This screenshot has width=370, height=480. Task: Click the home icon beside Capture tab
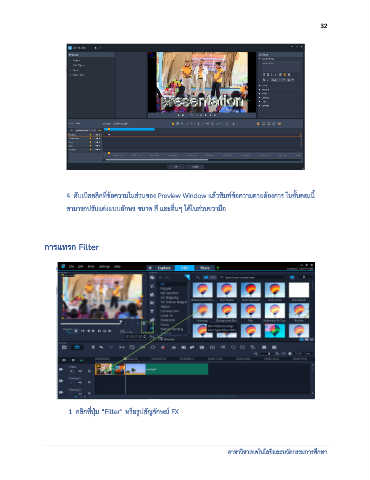click(150, 268)
